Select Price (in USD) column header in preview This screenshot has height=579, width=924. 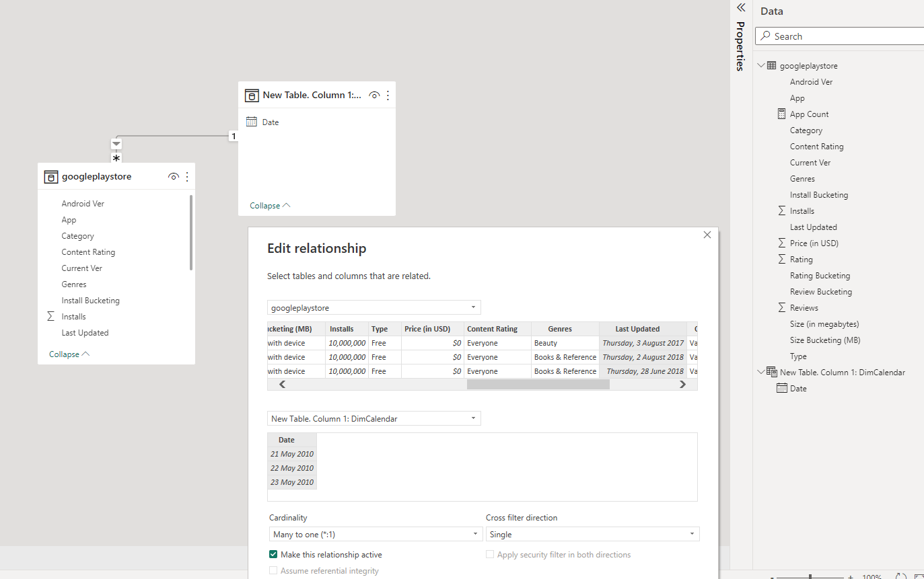point(433,329)
